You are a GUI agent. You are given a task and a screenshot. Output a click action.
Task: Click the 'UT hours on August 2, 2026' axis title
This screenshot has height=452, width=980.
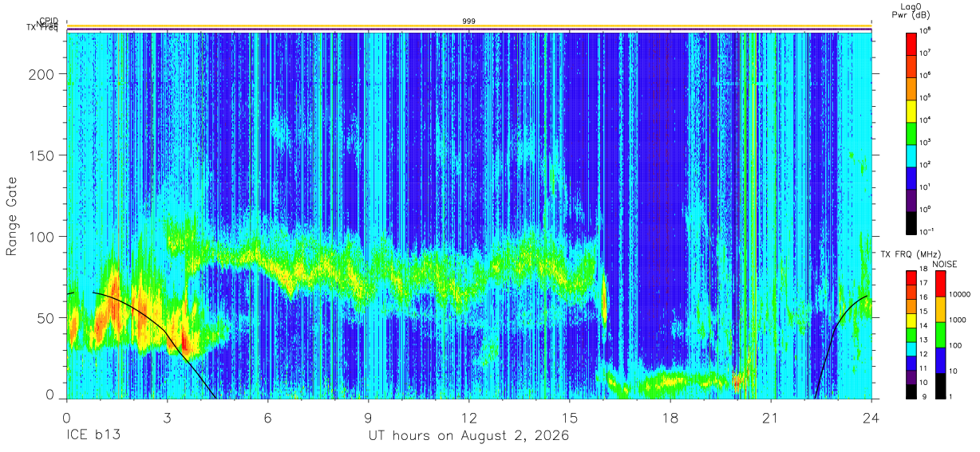coord(468,436)
